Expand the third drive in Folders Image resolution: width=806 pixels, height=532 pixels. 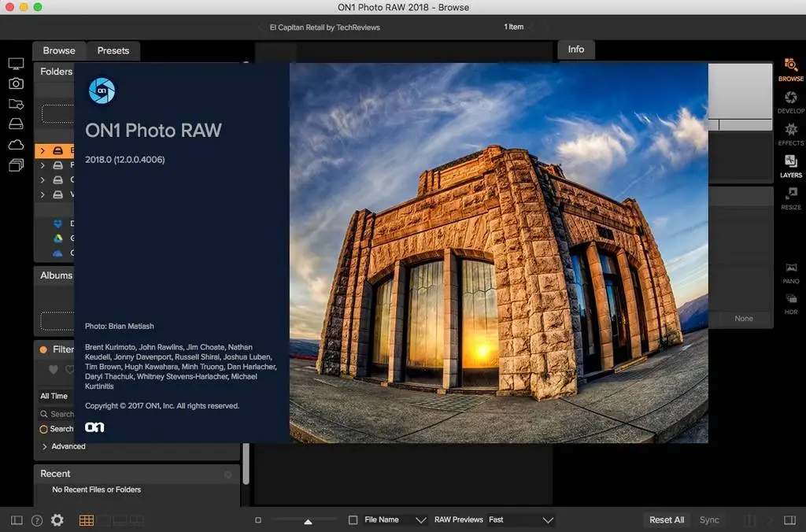[x=43, y=180]
